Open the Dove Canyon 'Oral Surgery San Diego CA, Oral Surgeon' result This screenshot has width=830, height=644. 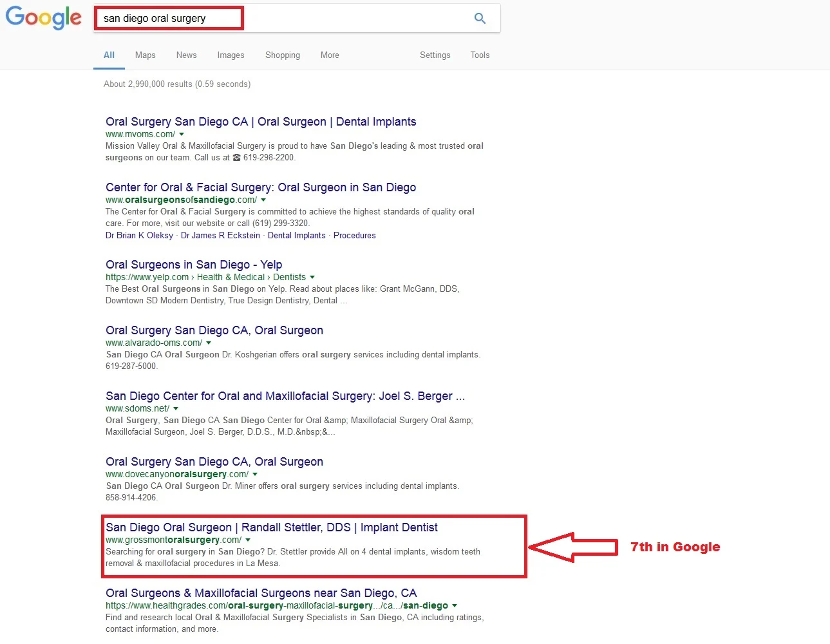click(214, 462)
